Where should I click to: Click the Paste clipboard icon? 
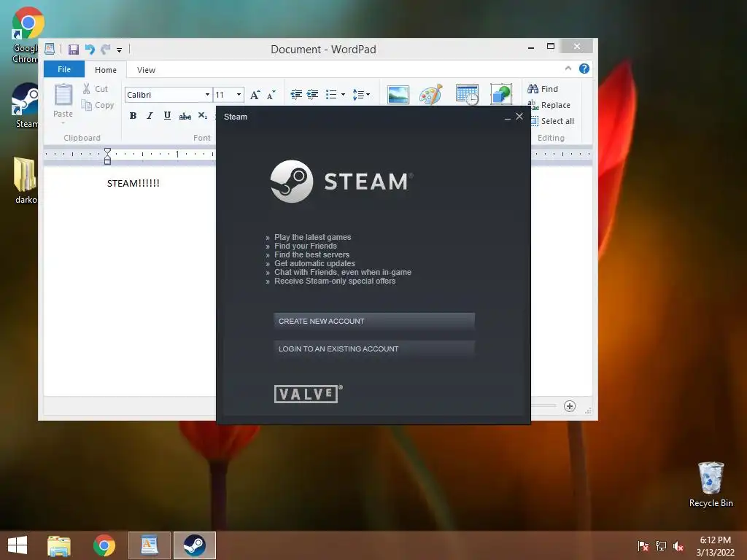click(x=63, y=95)
